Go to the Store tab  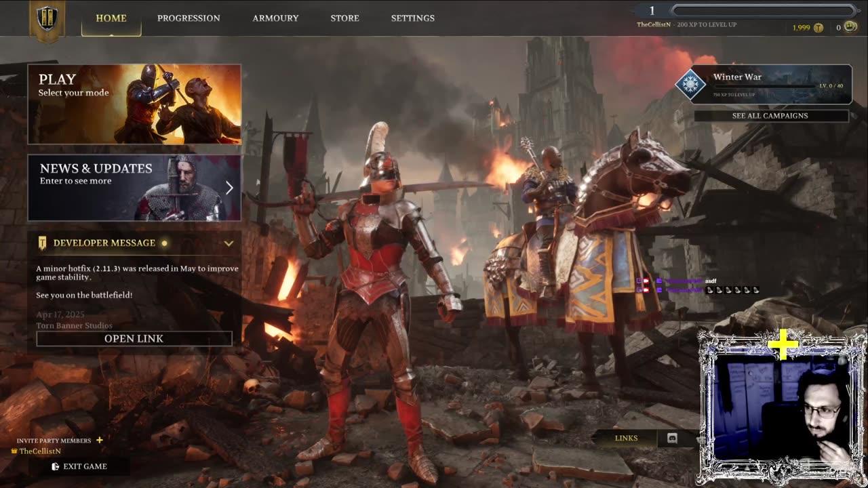point(344,18)
